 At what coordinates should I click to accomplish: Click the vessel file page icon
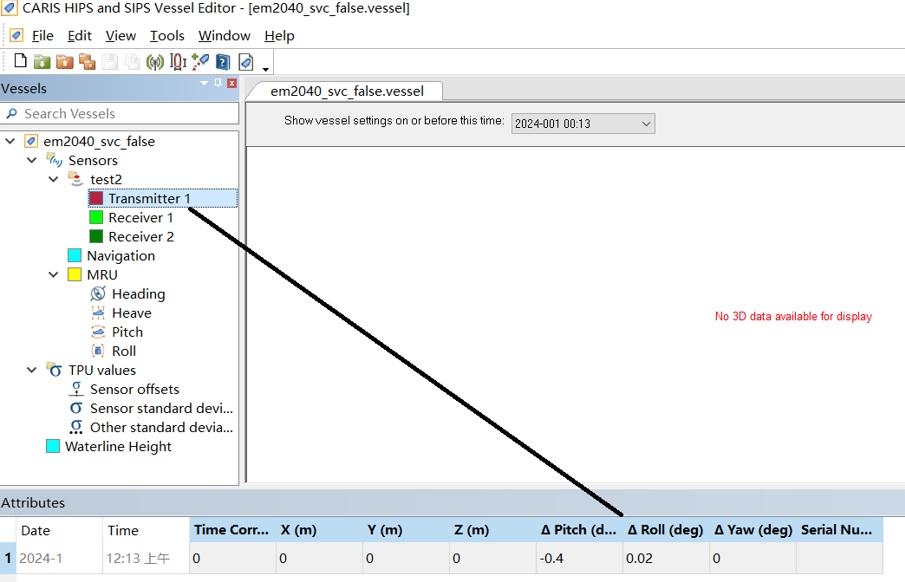(246, 62)
